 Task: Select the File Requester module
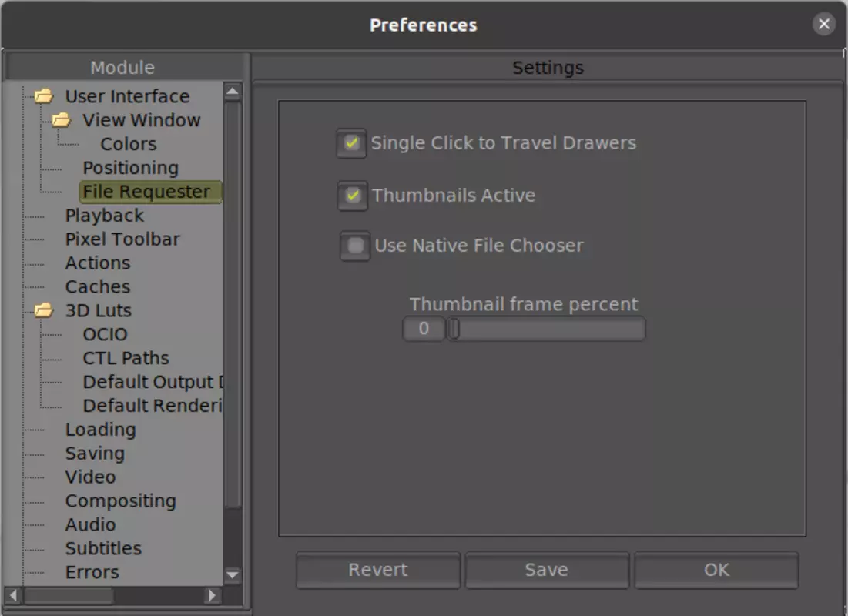(x=150, y=192)
